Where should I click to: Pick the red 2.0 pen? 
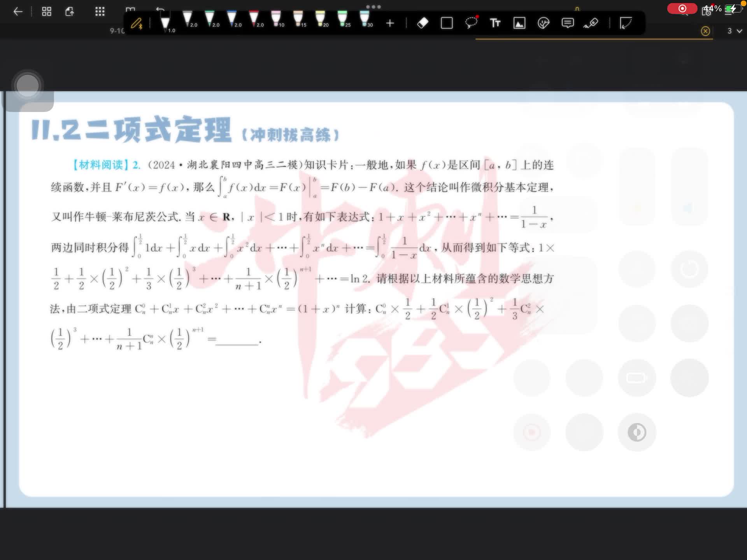pyautogui.click(x=254, y=19)
